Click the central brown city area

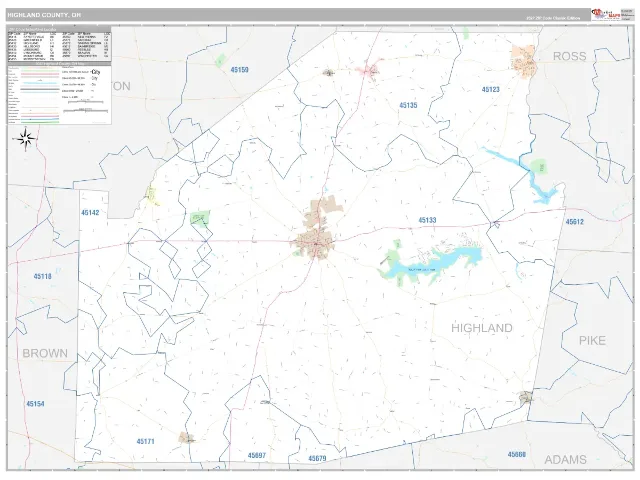[x=314, y=243]
